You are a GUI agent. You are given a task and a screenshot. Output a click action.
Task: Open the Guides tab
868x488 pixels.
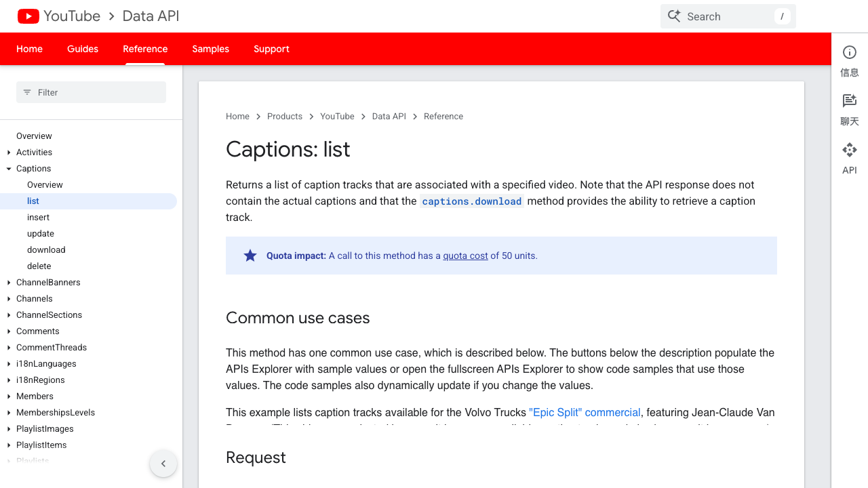click(x=83, y=49)
